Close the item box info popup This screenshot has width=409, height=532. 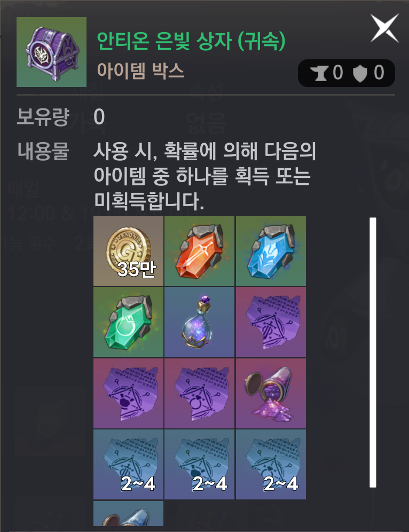point(384,28)
